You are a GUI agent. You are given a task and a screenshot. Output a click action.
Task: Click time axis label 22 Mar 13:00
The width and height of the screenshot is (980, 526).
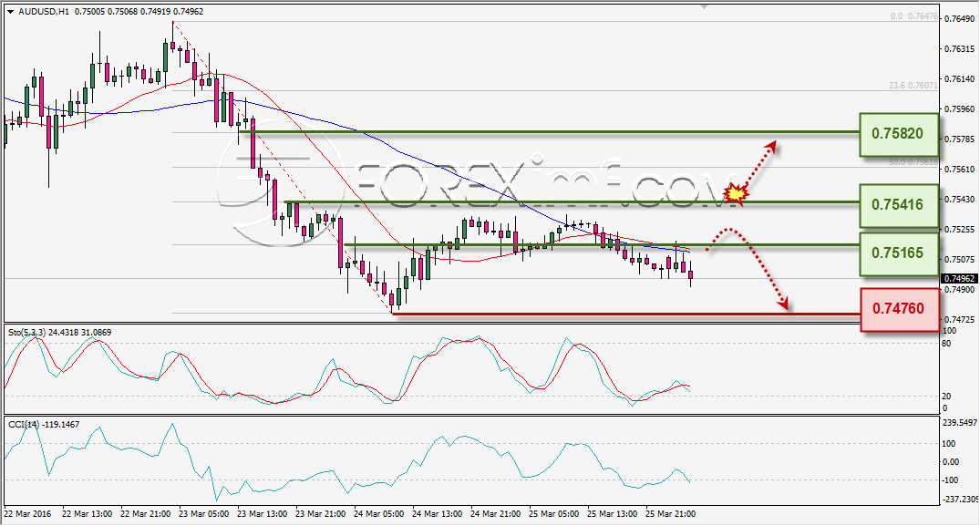[x=88, y=513]
